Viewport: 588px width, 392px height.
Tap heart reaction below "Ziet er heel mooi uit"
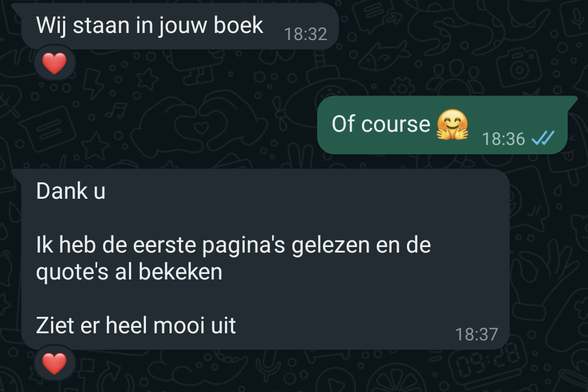tap(54, 363)
